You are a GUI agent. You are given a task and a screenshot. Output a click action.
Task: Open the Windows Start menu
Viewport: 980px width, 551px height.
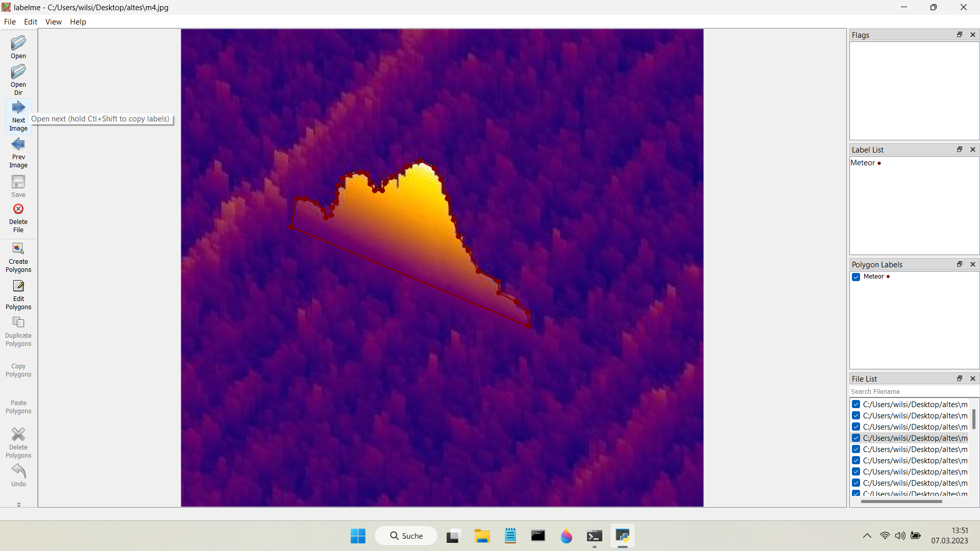[x=358, y=536]
